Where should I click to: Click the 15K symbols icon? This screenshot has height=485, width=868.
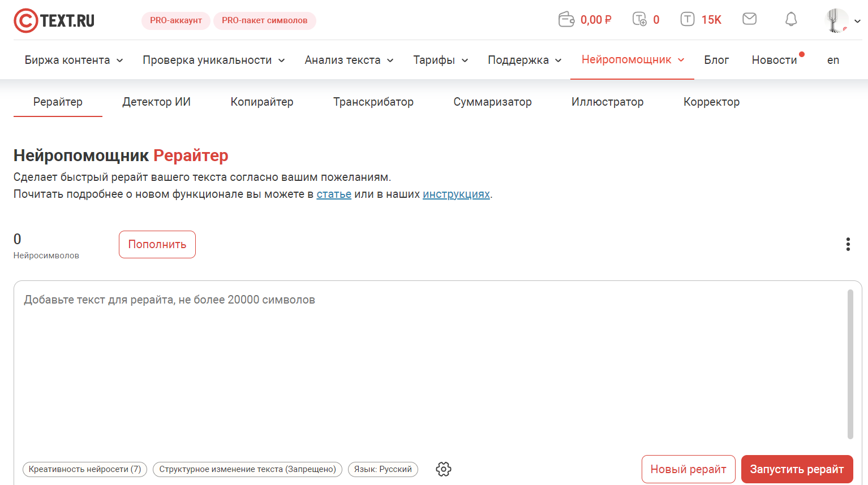(687, 19)
